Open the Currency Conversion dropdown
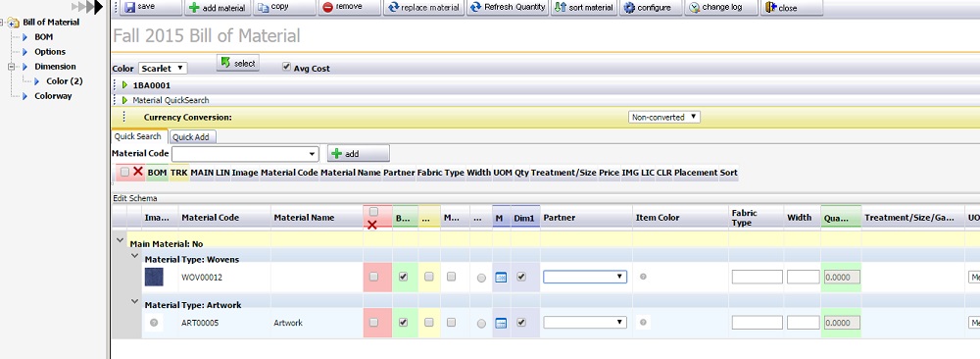Viewport: 980px width, 359px height. point(664,117)
